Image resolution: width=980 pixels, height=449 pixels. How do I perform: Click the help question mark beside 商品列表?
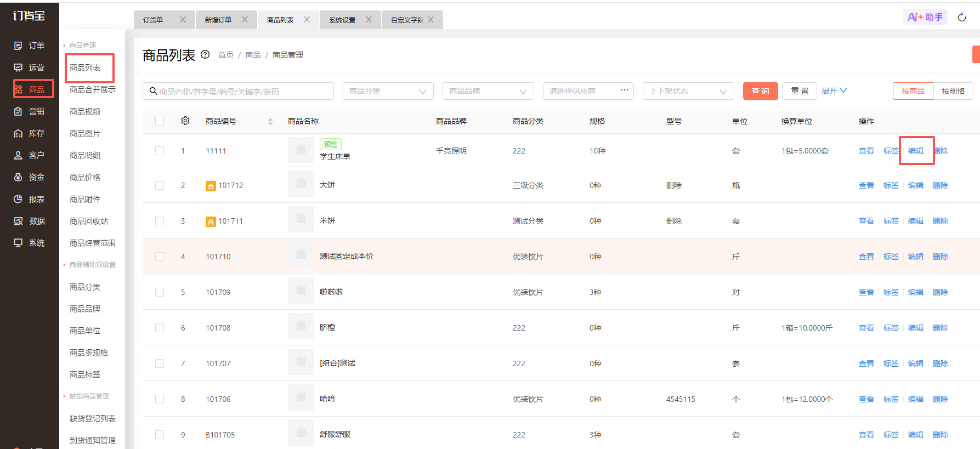pos(205,54)
